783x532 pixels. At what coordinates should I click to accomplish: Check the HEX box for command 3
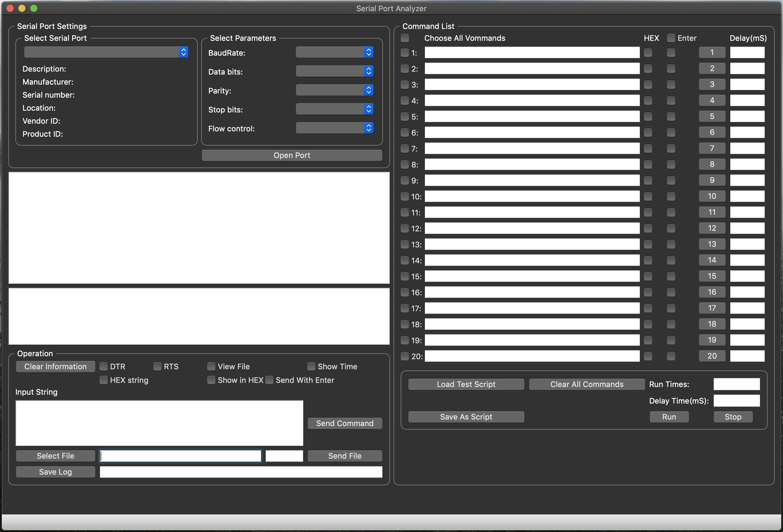coord(648,85)
